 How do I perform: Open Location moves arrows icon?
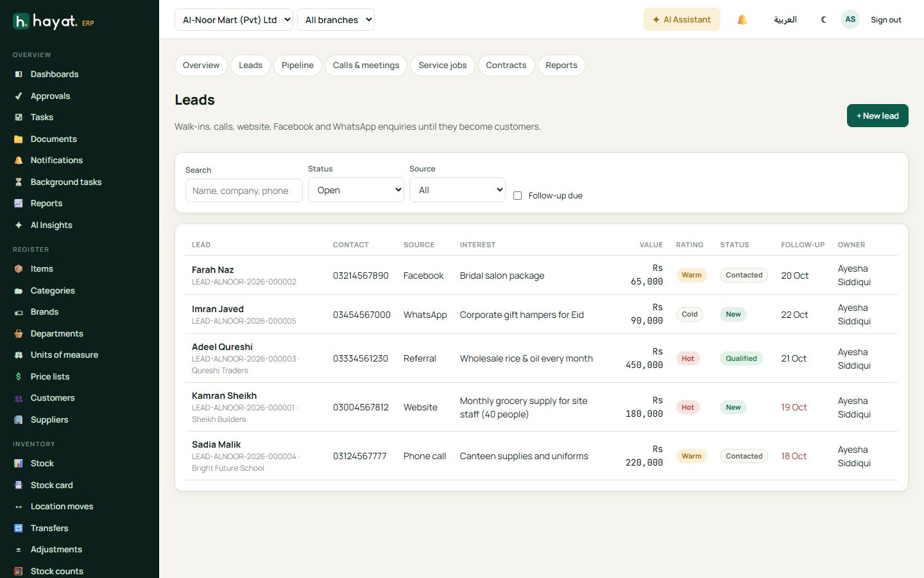[x=19, y=507]
